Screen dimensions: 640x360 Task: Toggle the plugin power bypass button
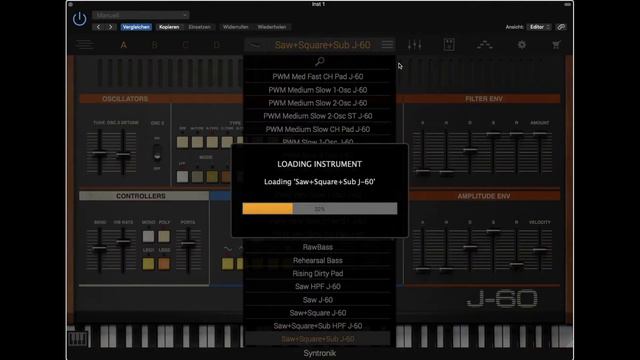79,19
